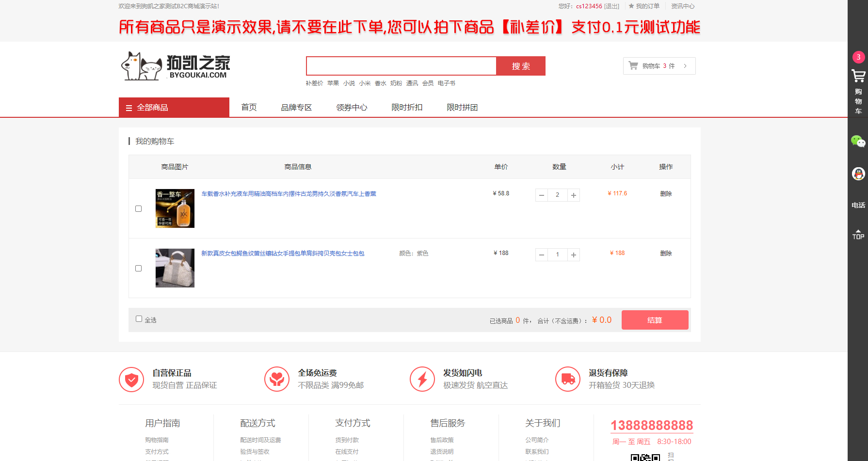Image resolution: width=868 pixels, height=461 pixels.
Task: Open the cart icon in the right sidebar
Action: (858, 76)
